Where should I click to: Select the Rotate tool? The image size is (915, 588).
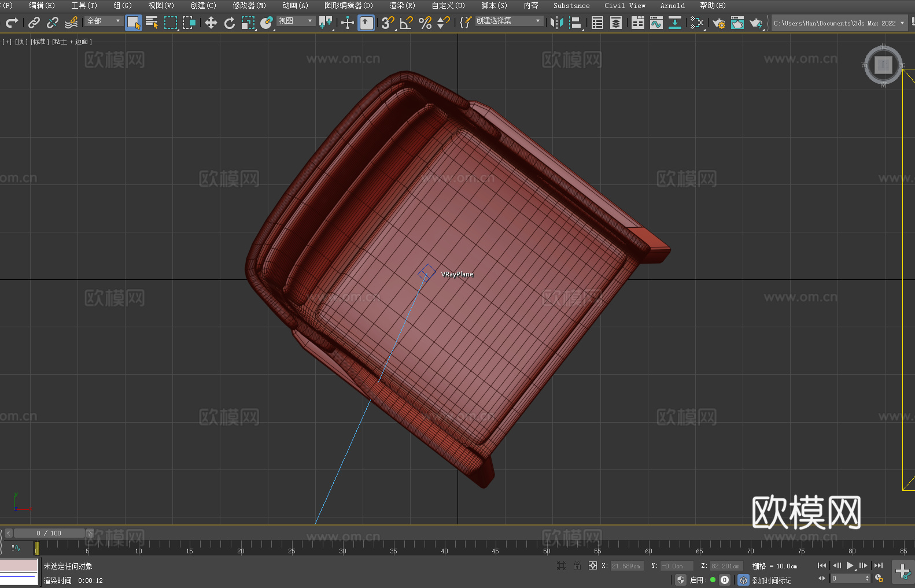point(230,23)
